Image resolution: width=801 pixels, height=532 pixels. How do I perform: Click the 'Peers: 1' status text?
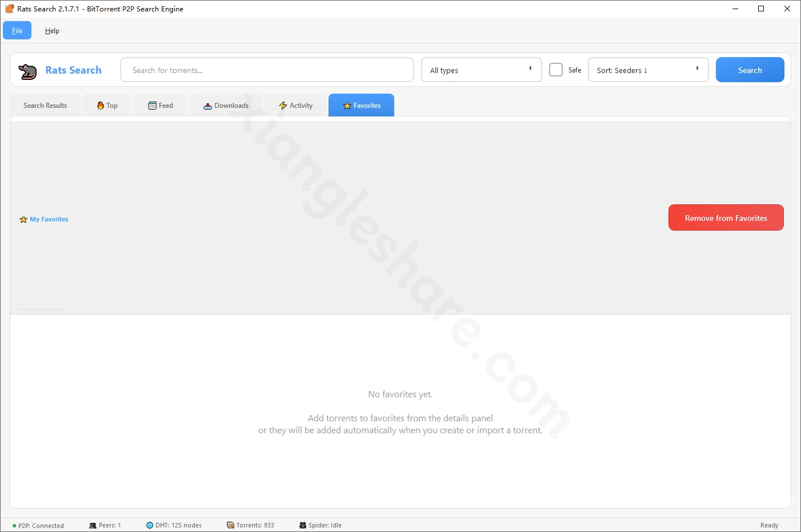click(x=110, y=525)
